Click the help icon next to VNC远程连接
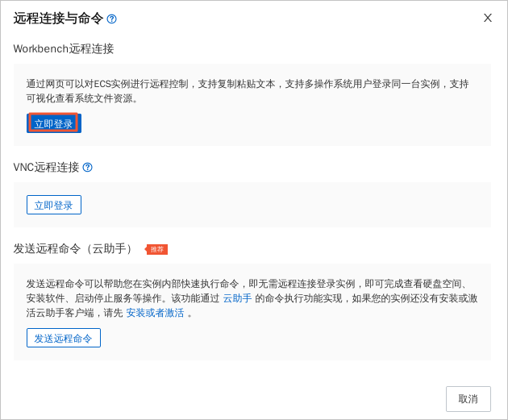The width and height of the screenshot is (508, 420). pos(87,167)
